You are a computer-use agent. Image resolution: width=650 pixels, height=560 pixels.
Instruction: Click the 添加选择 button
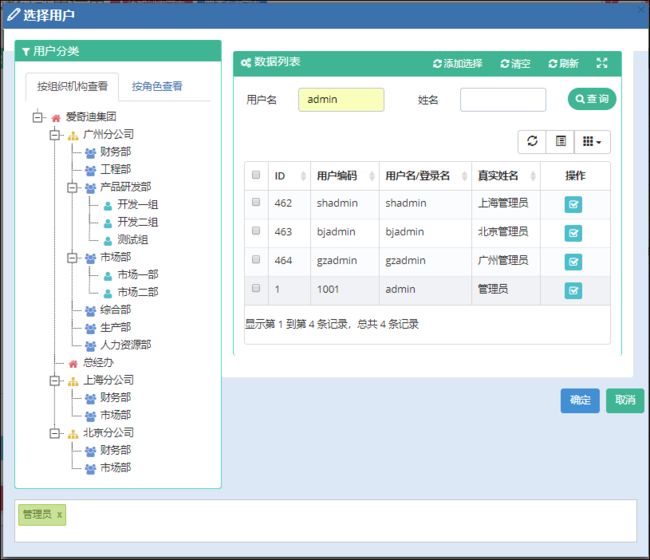(x=458, y=63)
